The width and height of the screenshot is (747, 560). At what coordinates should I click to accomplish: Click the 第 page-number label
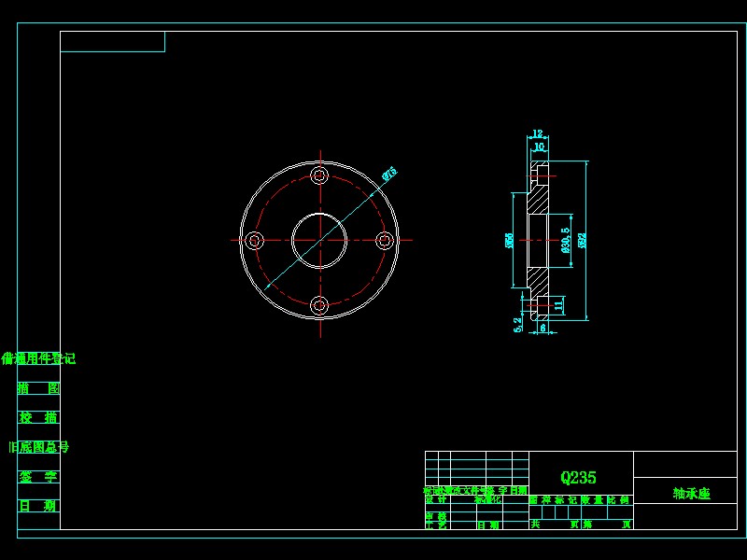pos(587,524)
